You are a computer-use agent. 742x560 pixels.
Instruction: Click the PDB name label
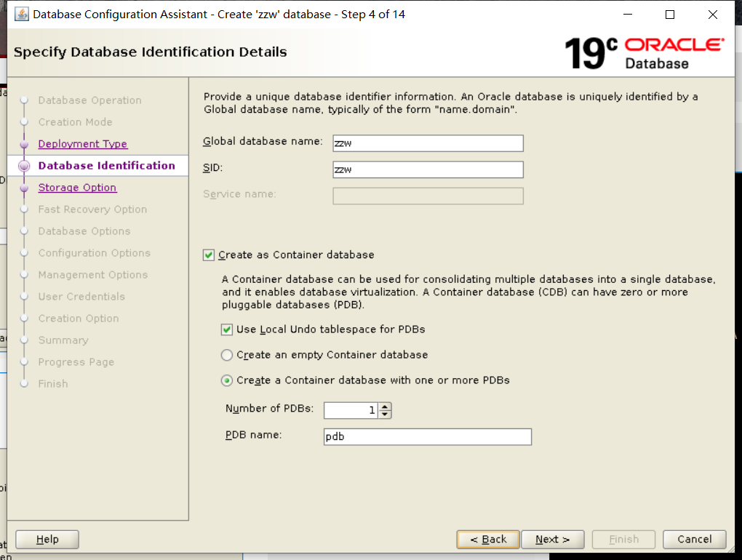pyautogui.click(x=254, y=435)
